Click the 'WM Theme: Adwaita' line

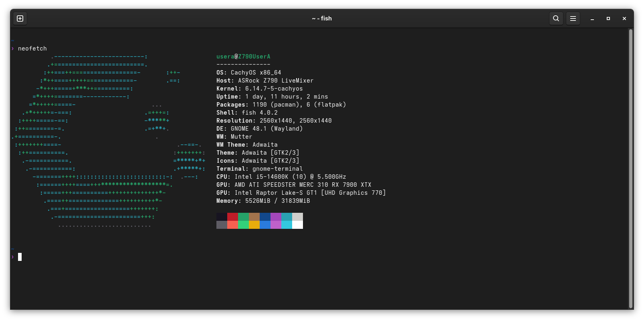click(x=247, y=145)
